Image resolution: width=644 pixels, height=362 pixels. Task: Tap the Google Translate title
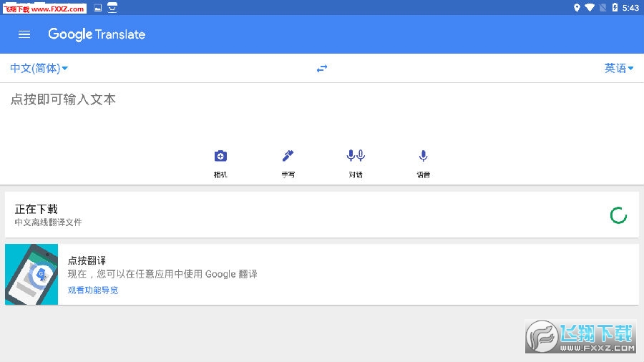(97, 34)
